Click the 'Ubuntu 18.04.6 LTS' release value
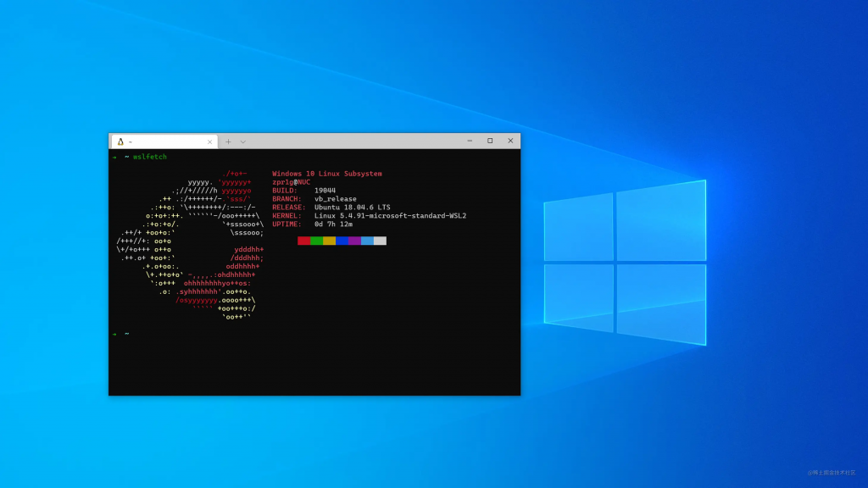 353,208
